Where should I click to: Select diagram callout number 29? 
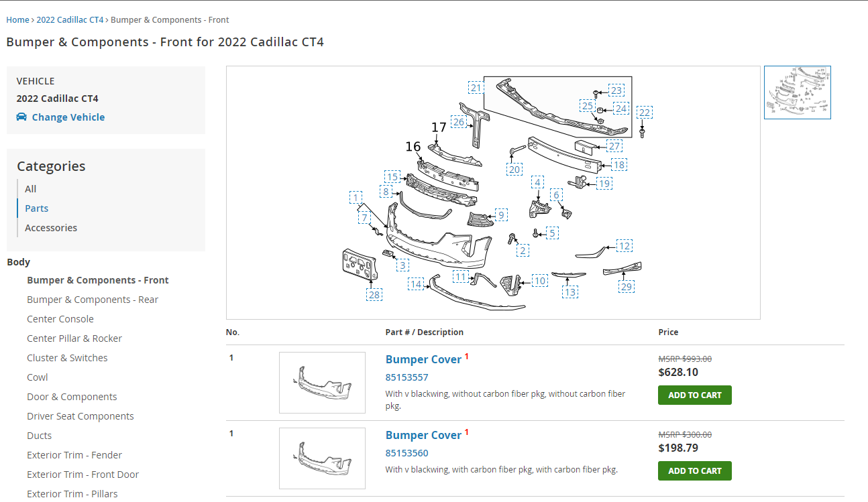coord(626,287)
